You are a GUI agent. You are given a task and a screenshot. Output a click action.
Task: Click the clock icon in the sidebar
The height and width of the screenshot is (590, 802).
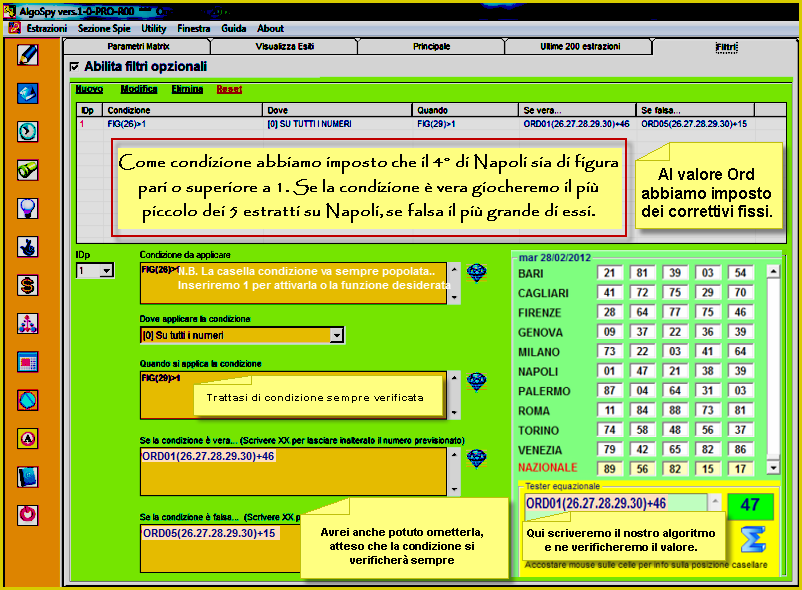pyautogui.click(x=28, y=131)
